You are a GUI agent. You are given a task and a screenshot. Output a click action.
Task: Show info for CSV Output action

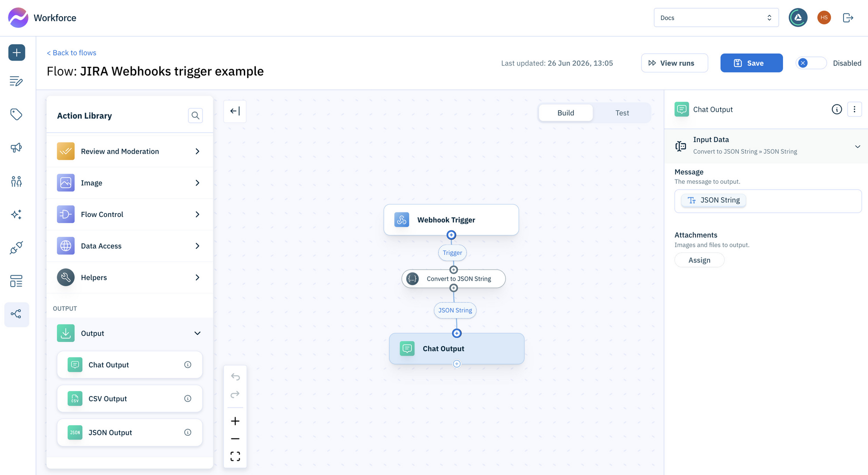coord(188,398)
